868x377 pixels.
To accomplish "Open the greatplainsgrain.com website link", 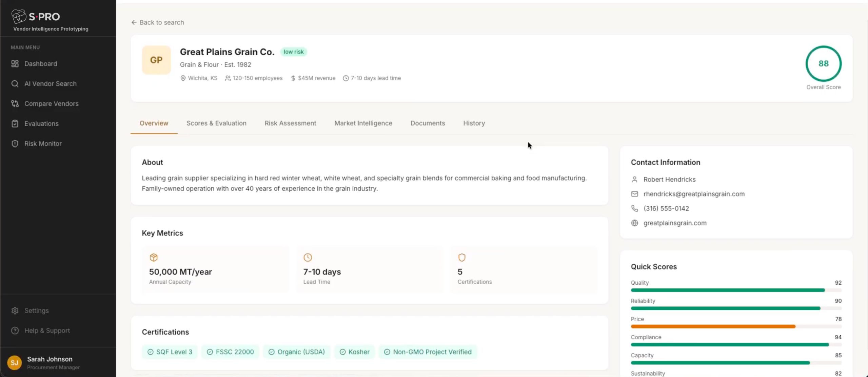I will coord(675,223).
